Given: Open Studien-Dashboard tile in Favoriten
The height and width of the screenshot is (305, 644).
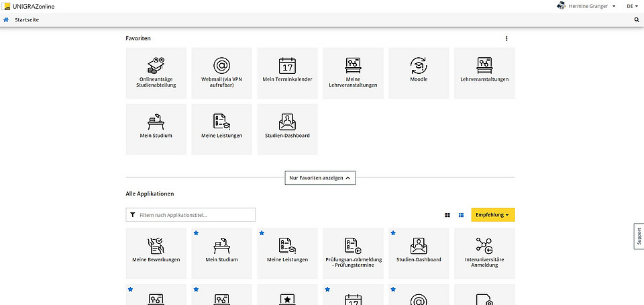Looking at the screenshot, I should point(288,130).
